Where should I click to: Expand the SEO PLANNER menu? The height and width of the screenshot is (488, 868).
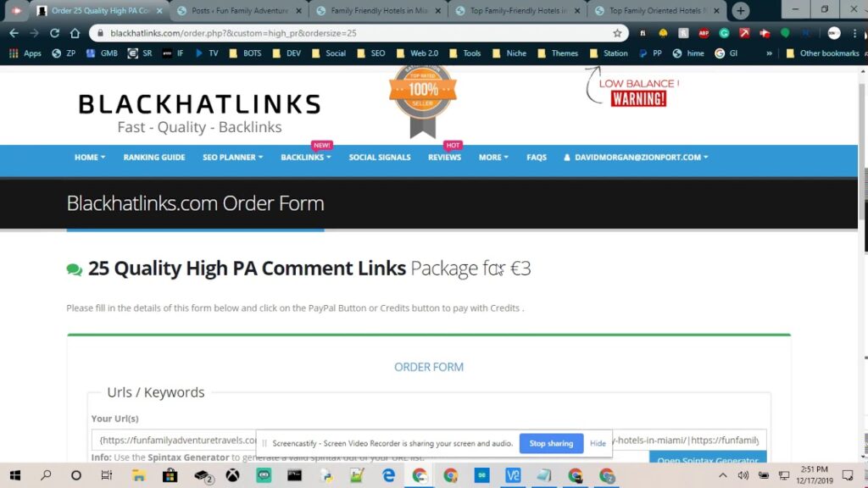tap(232, 157)
